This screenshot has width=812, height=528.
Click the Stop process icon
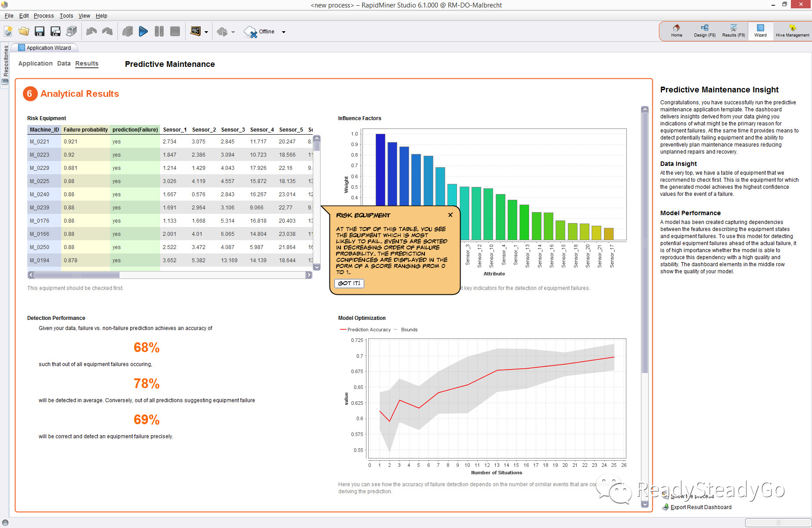click(x=175, y=31)
